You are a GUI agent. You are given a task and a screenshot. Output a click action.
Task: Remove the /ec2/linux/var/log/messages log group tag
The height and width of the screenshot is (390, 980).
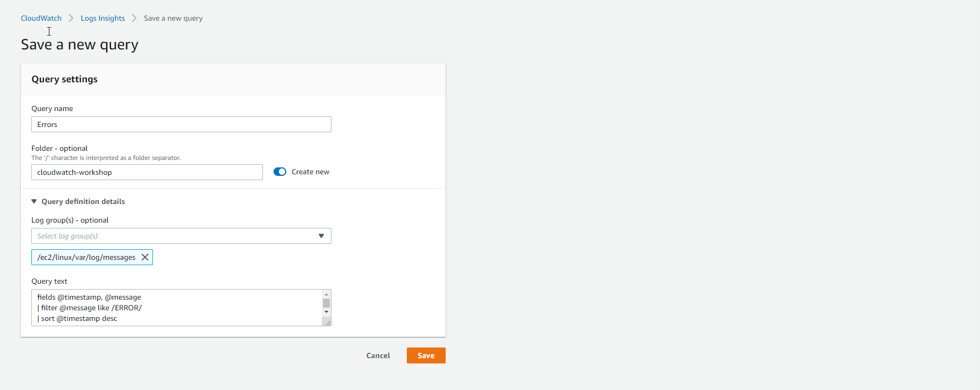tap(145, 257)
